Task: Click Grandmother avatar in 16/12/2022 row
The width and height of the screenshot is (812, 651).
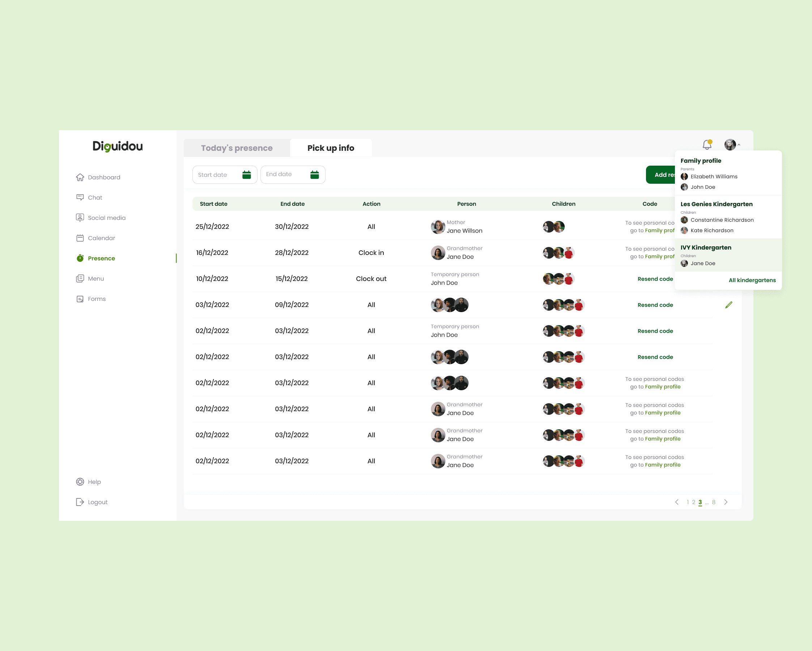Action: click(438, 253)
